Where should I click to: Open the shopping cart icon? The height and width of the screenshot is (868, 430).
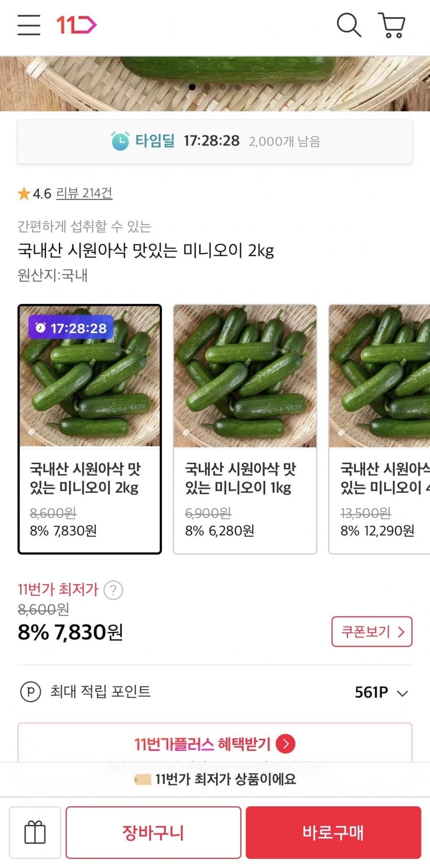tap(392, 25)
